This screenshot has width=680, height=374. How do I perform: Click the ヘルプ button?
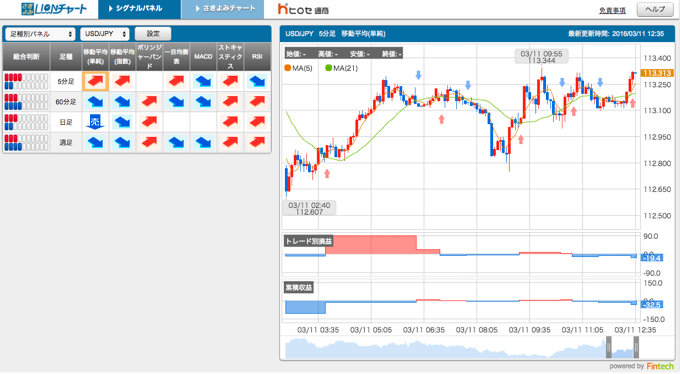(x=655, y=10)
